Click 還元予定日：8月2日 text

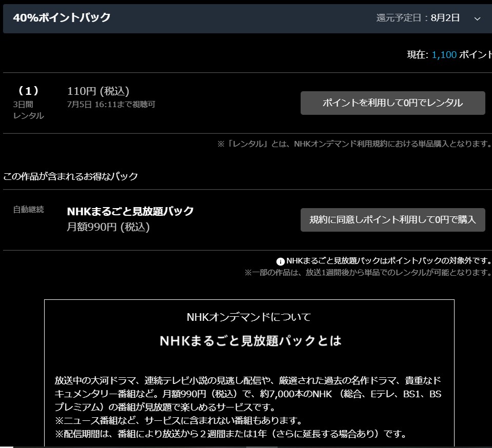[x=418, y=18]
